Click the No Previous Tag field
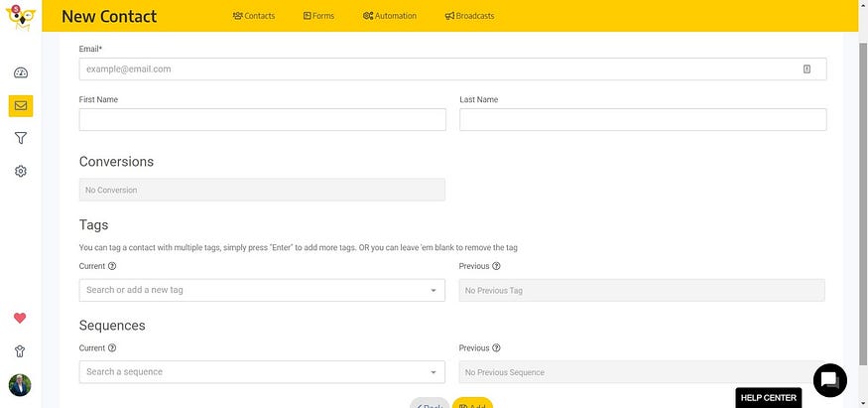Viewport: 868px width, 408px height. (x=642, y=290)
